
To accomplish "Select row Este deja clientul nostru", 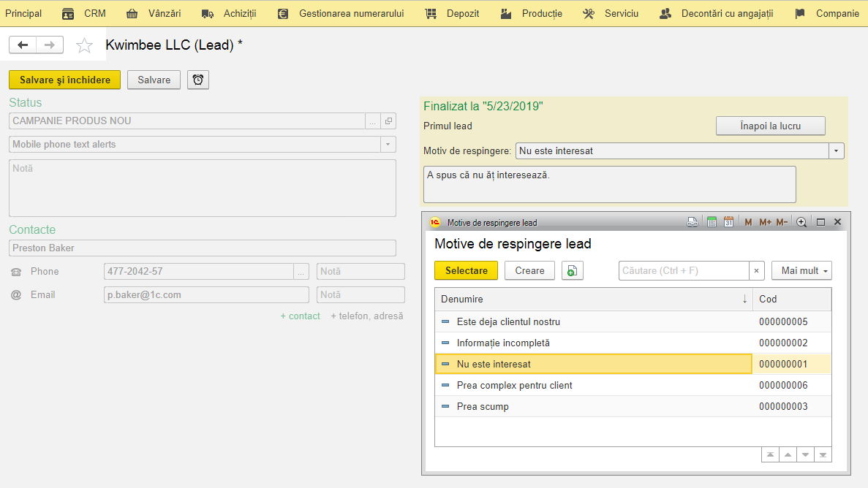I will (633, 322).
